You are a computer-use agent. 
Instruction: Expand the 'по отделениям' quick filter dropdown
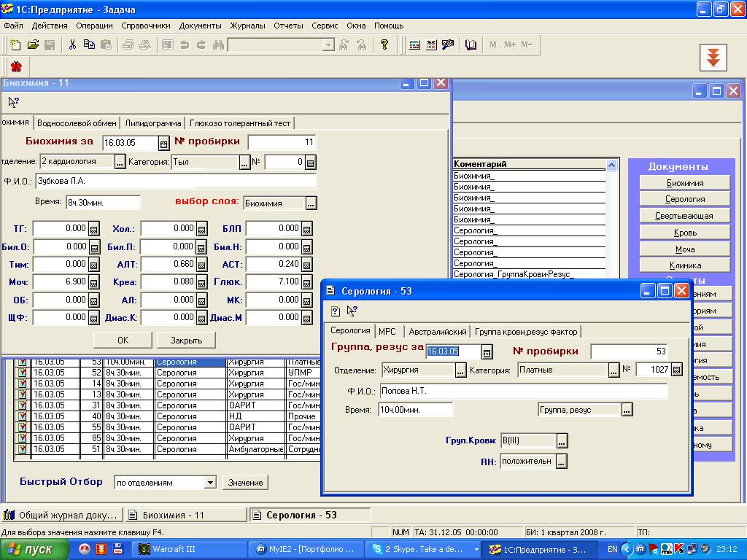click(x=210, y=483)
